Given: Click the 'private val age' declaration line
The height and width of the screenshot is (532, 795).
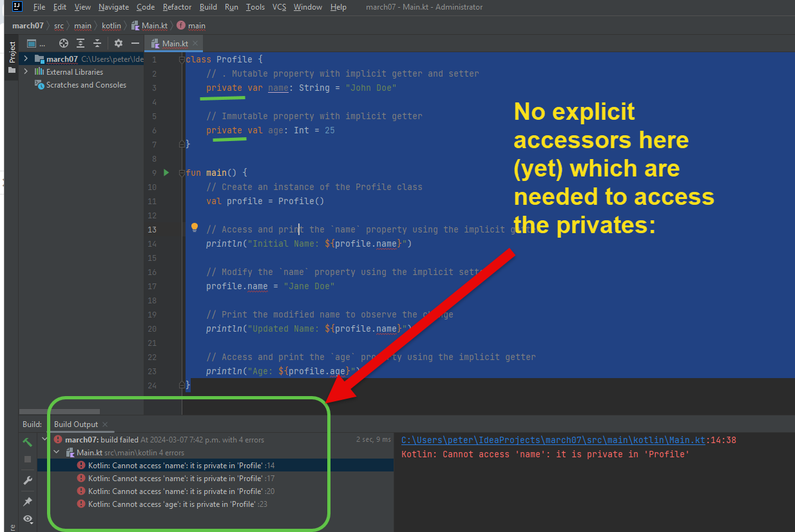Looking at the screenshot, I should [x=271, y=130].
